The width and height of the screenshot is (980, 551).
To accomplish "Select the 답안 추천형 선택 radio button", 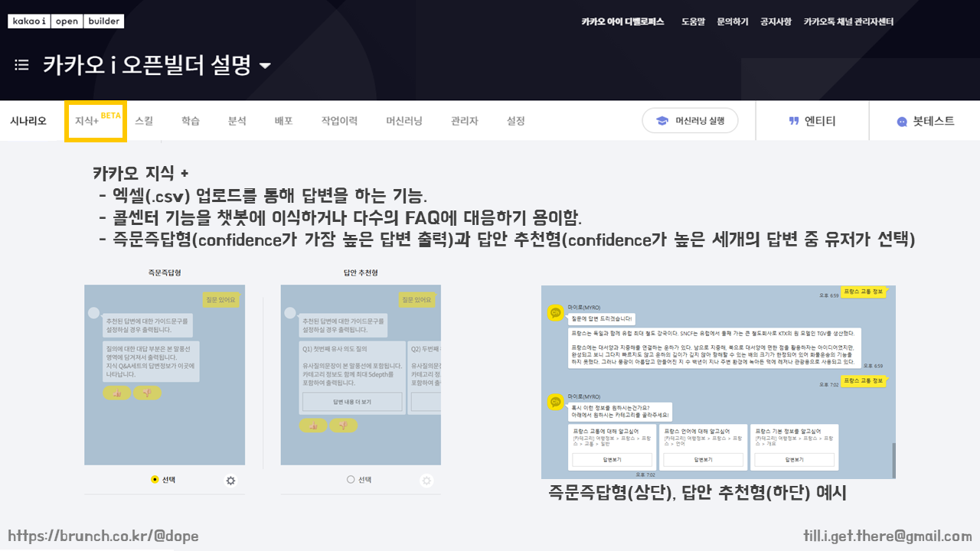I will pyautogui.click(x=351, y=479).
